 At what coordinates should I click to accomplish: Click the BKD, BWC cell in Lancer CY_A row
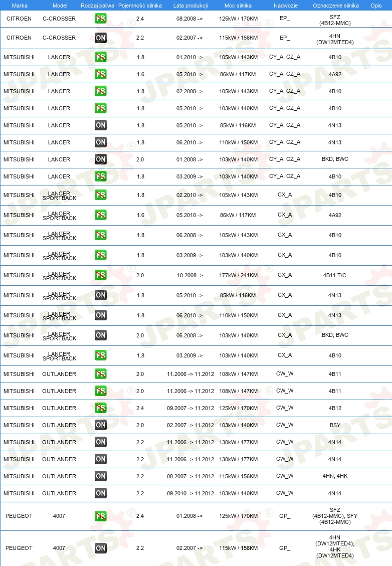pyautogui.click(x=335, y=159)
